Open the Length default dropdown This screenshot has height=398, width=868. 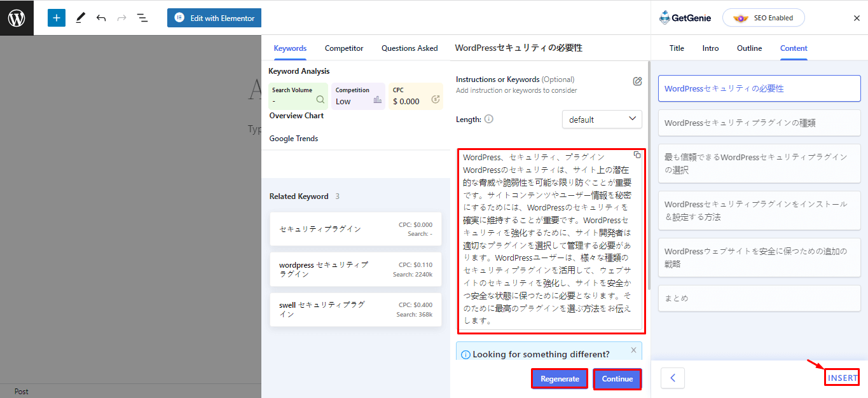(602, 119)
